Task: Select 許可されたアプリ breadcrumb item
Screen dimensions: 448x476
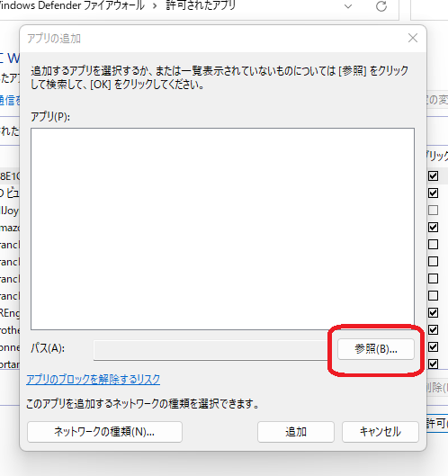Action: point(201,5)
